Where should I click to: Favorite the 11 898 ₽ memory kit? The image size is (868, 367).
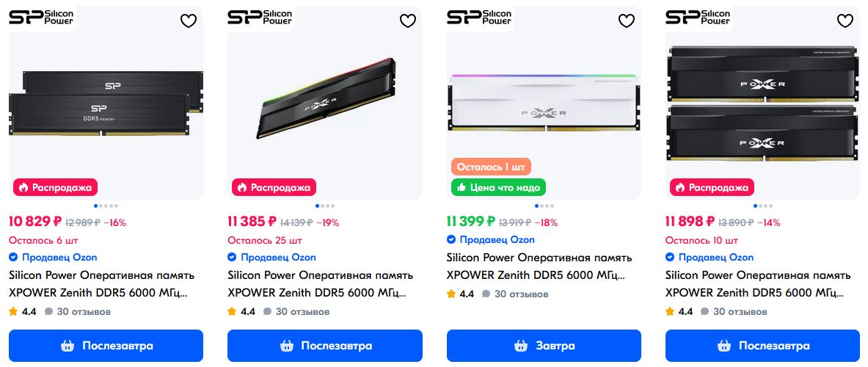pos(845,21)
